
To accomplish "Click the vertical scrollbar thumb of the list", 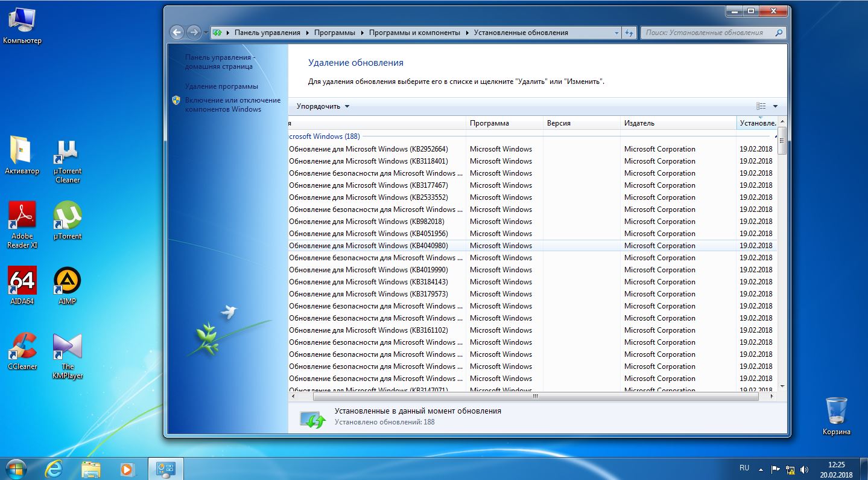I will [782, 141].
